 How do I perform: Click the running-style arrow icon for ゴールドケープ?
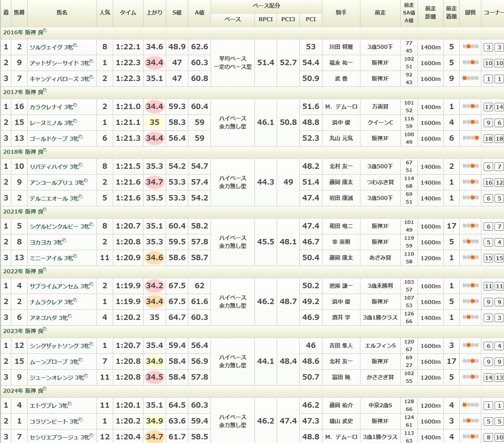[x=470, y=138]
